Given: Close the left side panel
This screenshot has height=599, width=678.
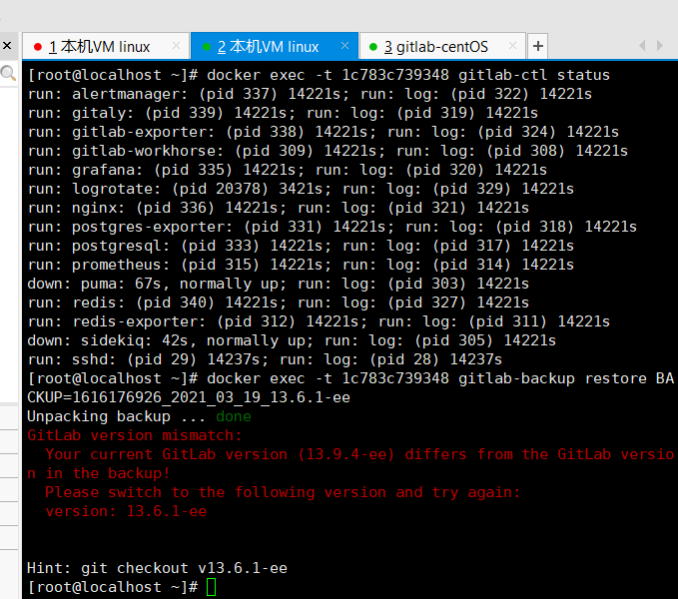Looking at the screenshot, I should [6, 46].
